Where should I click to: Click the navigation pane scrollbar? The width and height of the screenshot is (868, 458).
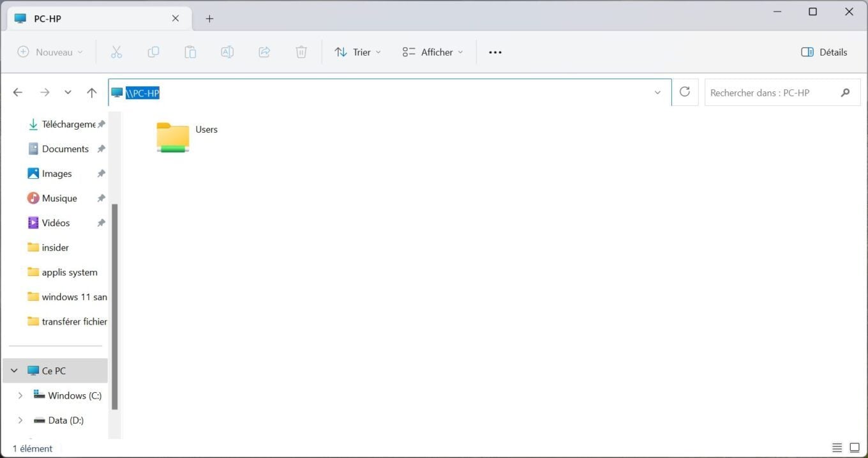pyautogui.click(x=115, y=307)
